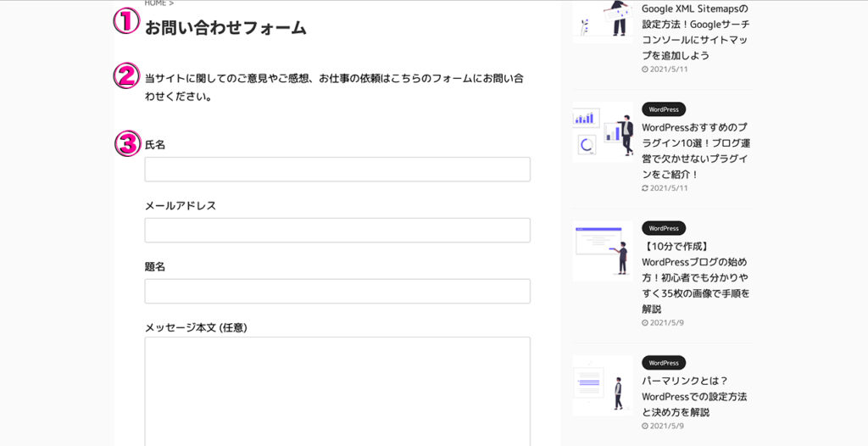868x446 pixels.
Task: Focus the メールアドレス email input field
Action: (x=337, y=230)
